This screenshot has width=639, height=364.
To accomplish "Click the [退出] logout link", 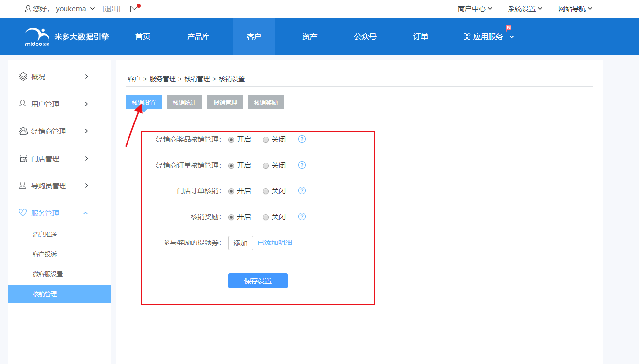I will click(112, 9).
